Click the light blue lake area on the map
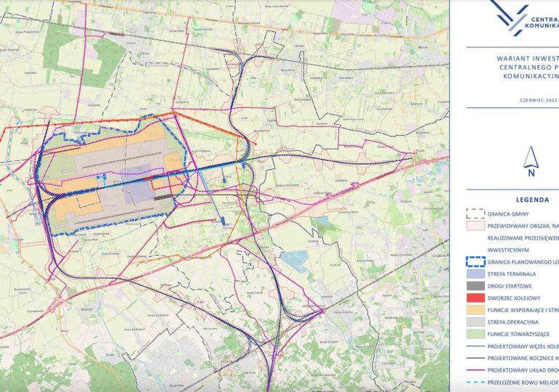Viewport: 559px width, 392px height. coord(296,261)
